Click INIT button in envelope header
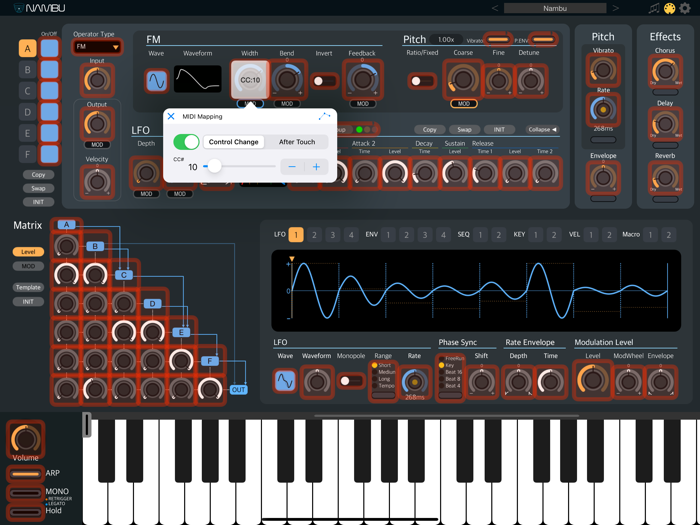700x525 pixels. coord(499,129)
